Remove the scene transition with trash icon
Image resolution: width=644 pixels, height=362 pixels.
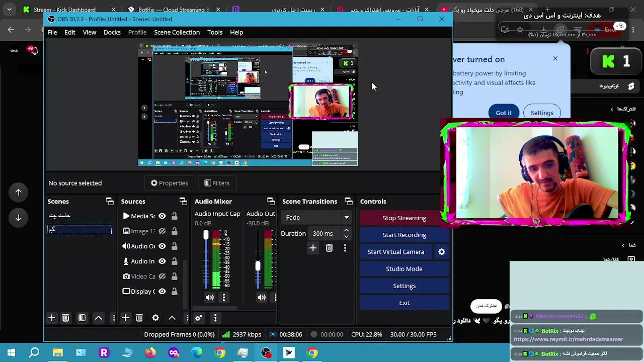(x=329, y=248)
